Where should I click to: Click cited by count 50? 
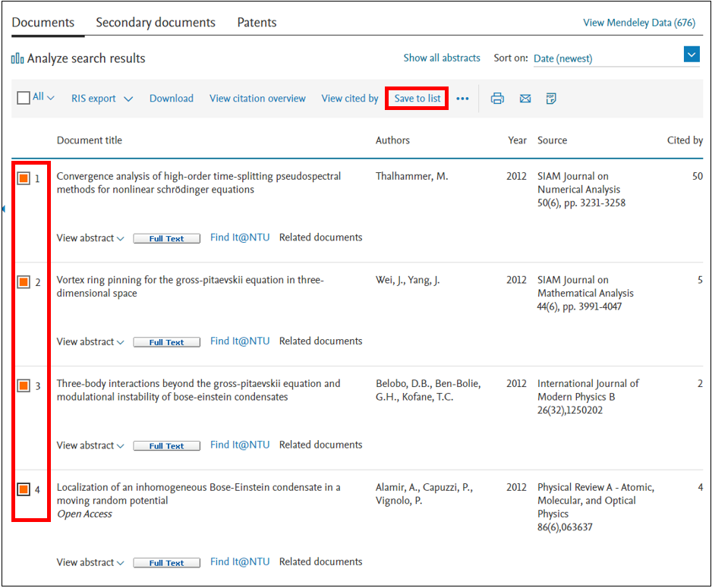(698, 177)
